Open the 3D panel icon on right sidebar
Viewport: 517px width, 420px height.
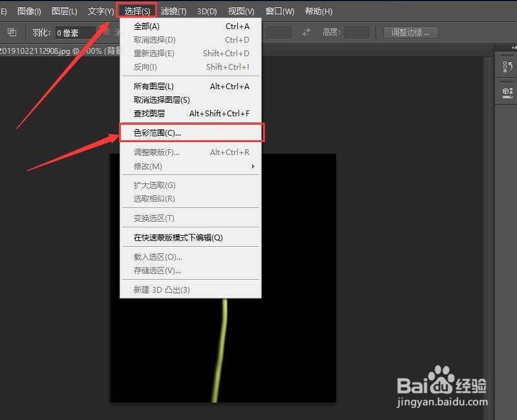pyautogui.click(x=506, y=92)
